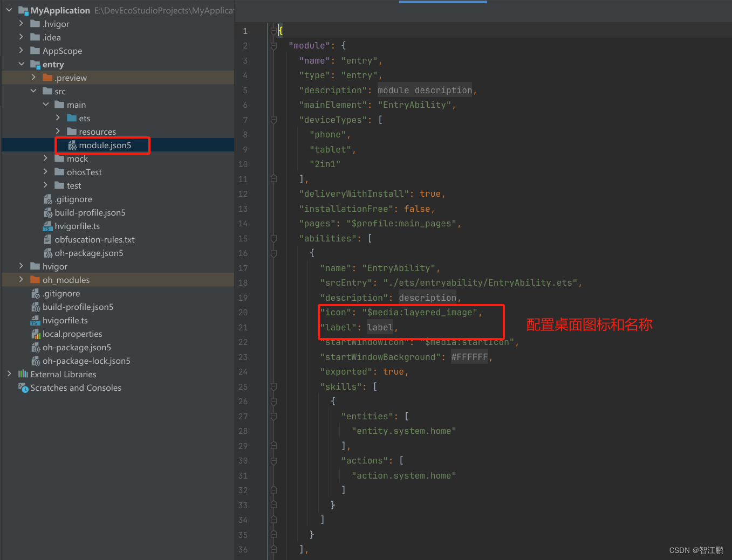Screen dimensions: 732x560
Task: Click the entry .gitignore file icon
Action: click(48, 199)
